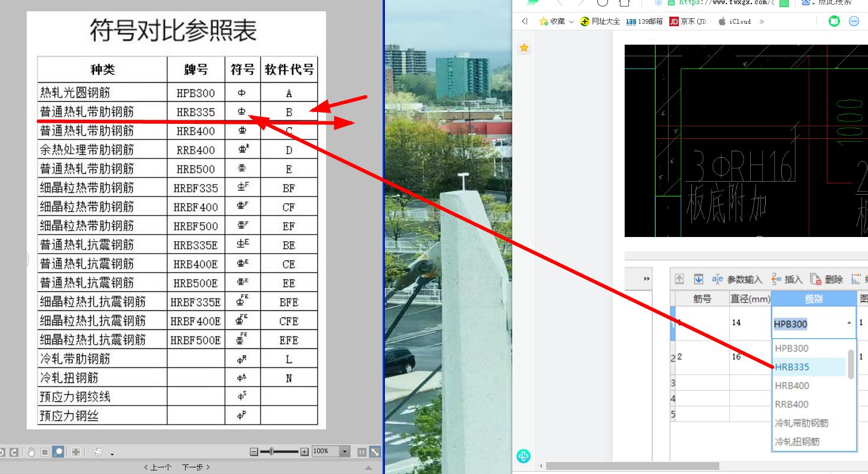Open 139邮箱 bookmark

click(x=644, y=21)
